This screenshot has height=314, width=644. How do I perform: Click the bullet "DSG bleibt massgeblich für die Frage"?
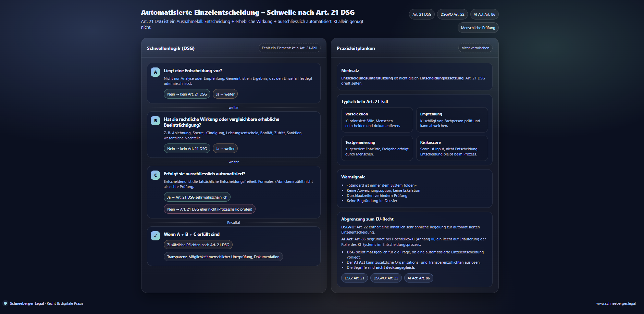(415, 254)
